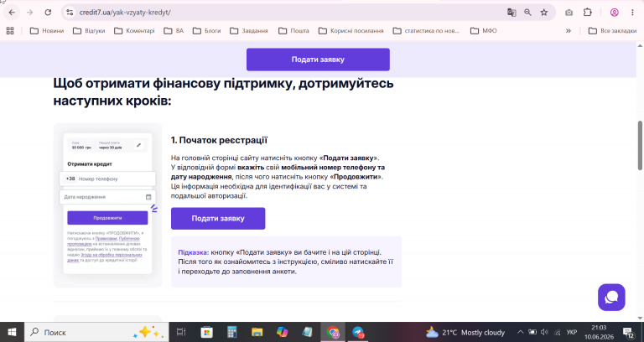Click the volume speaker tray icon
This screenshot has width=644, height=342.
click(544, 332)
